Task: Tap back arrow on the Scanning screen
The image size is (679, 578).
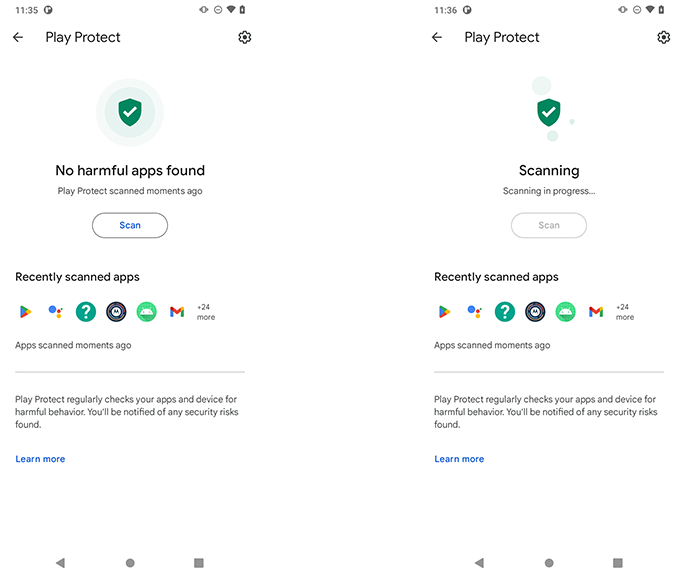Action: point(437,37)
